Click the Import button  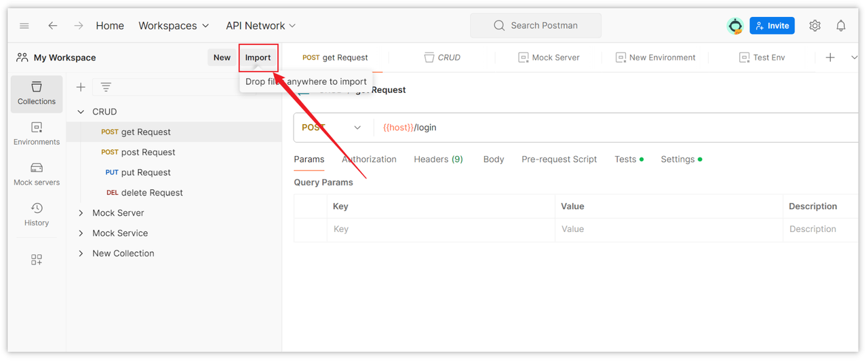pyautogui.click(x=258, y=58)
